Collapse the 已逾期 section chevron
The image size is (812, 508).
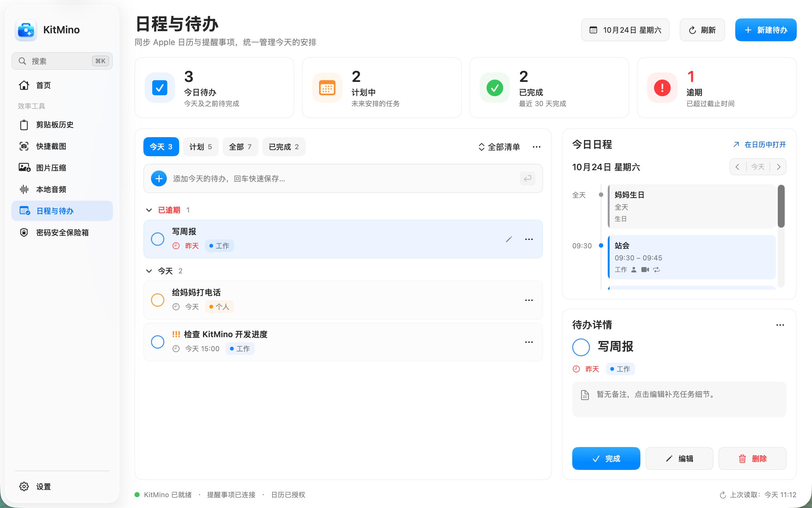point(149,210)
